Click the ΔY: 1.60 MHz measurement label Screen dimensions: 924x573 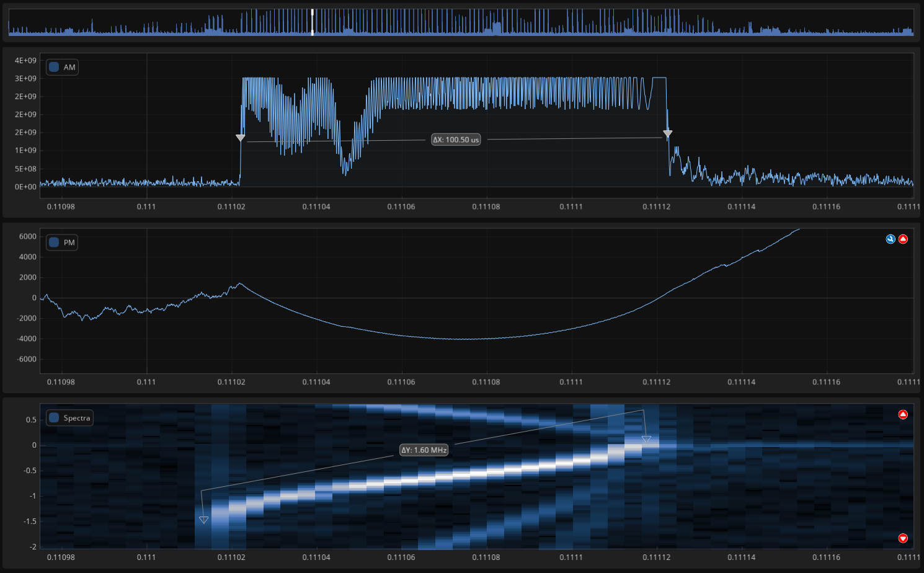tap(424, 450)
